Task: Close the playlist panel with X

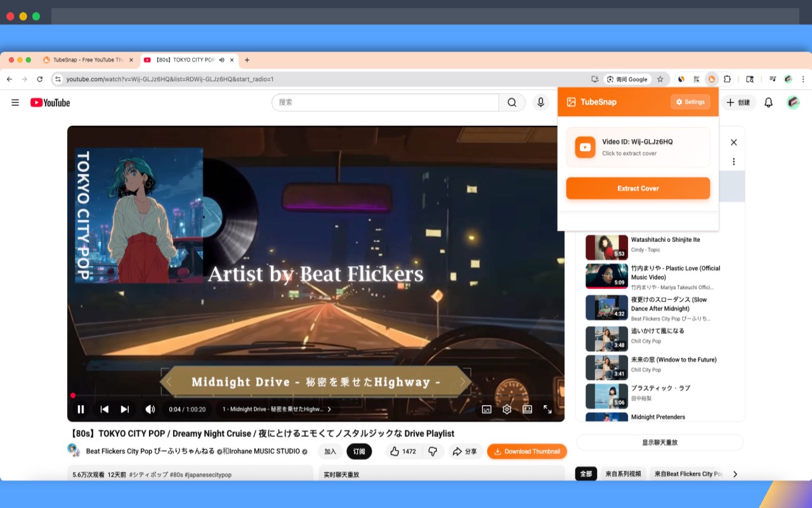Action: pos(734,142)
